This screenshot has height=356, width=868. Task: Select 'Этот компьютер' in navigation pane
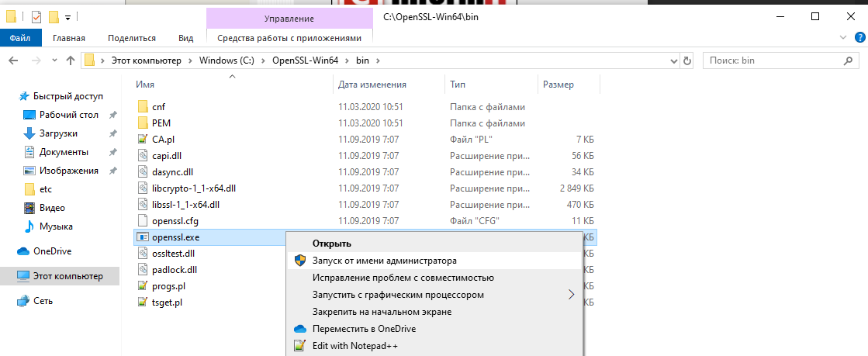[64, 275]
